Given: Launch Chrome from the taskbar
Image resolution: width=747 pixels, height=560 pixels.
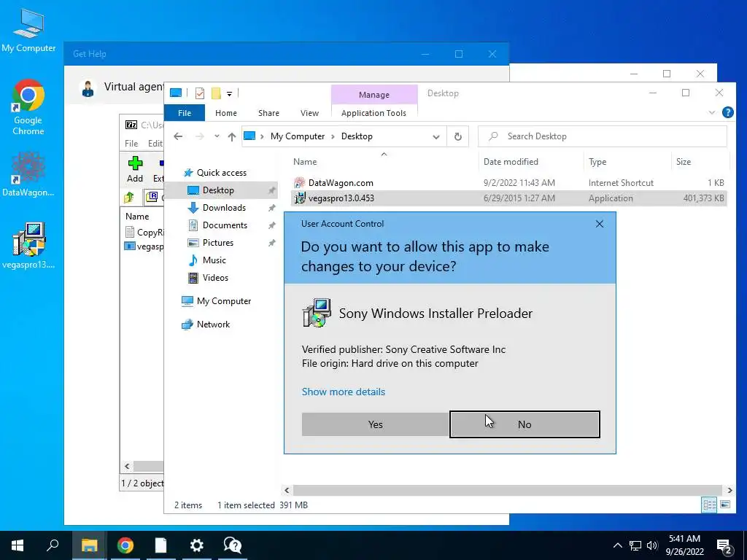Looking at the screenshot, I should click(x=125, y=545).
